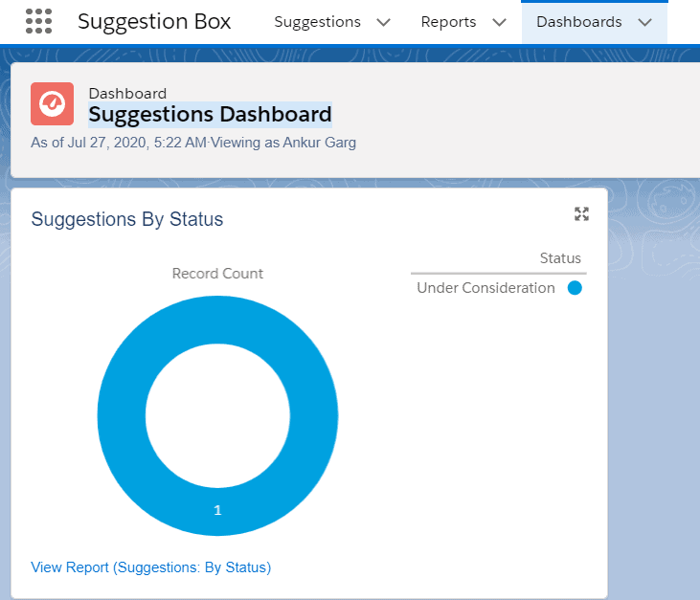Select the Dashboards tab
This screenshot has height=600, width=700.
click(579, 22)
